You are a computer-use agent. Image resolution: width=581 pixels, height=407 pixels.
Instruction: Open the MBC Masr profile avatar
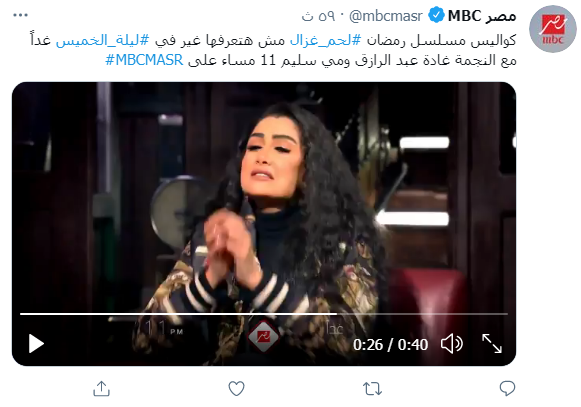tap(553, 29)
